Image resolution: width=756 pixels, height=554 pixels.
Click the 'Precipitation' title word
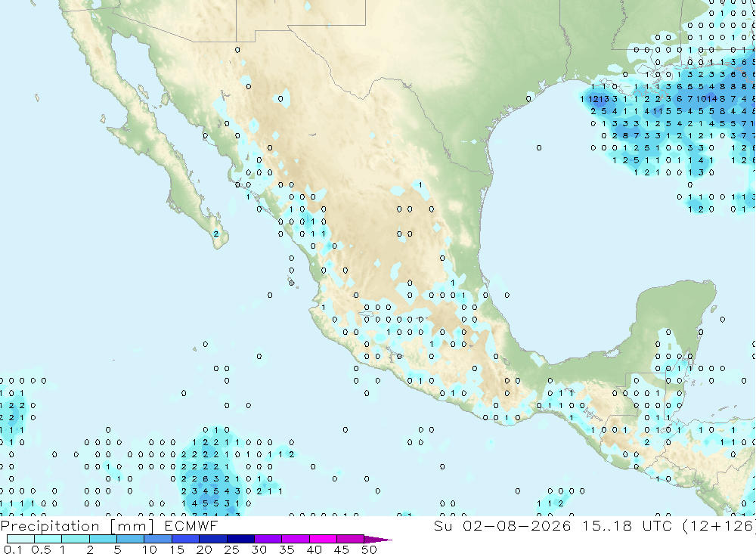(50, 526)
